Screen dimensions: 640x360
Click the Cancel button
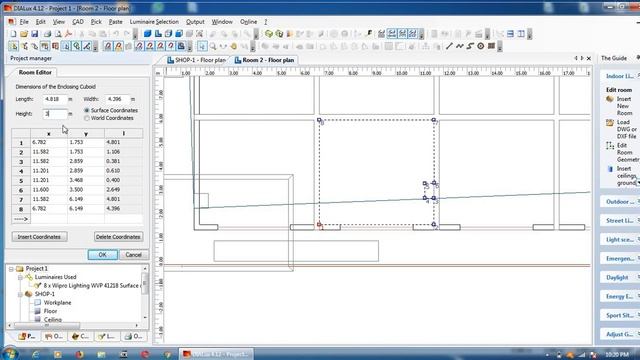[133, 255]
